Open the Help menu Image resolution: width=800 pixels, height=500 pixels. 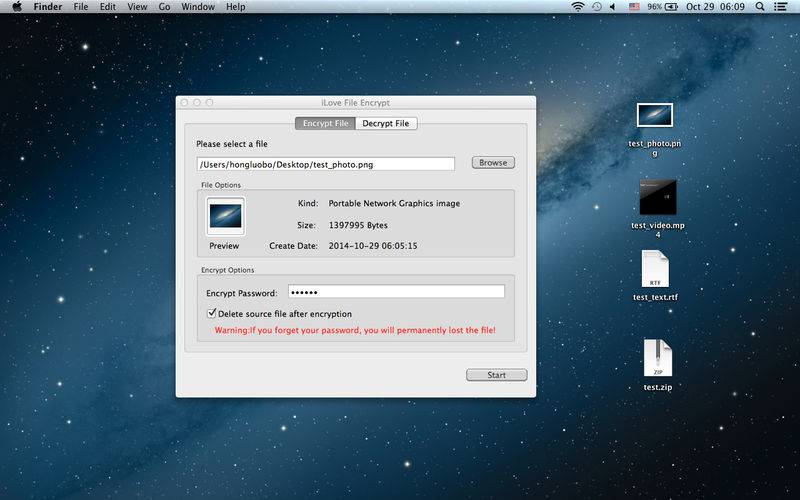[236, 7]
